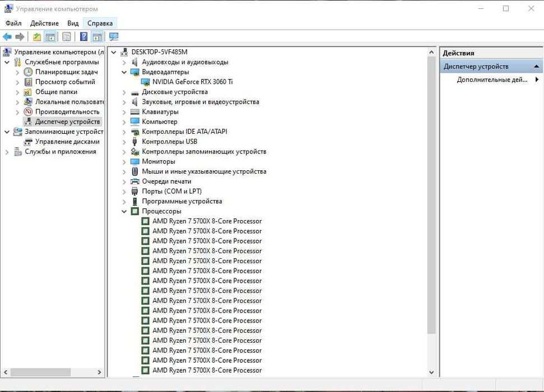Click the Планировщик задач clock icon
The width and height of the screenshot is (544, 392).
click(x=28, y=72)
